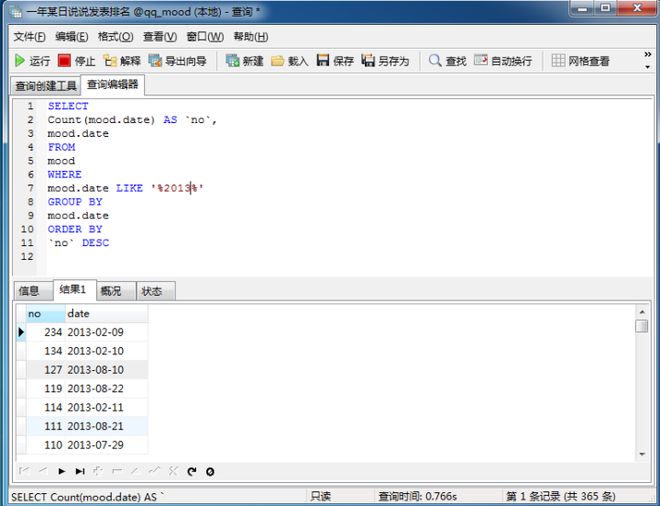The image size is (660, 506).
Task: Click the results scrollbar up arrow
Action: [642, 312]
